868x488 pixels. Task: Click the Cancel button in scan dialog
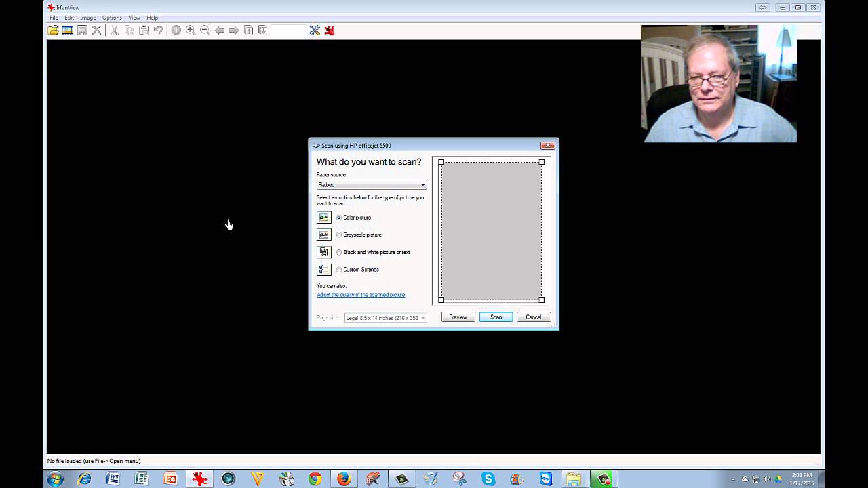coord(534,317)
